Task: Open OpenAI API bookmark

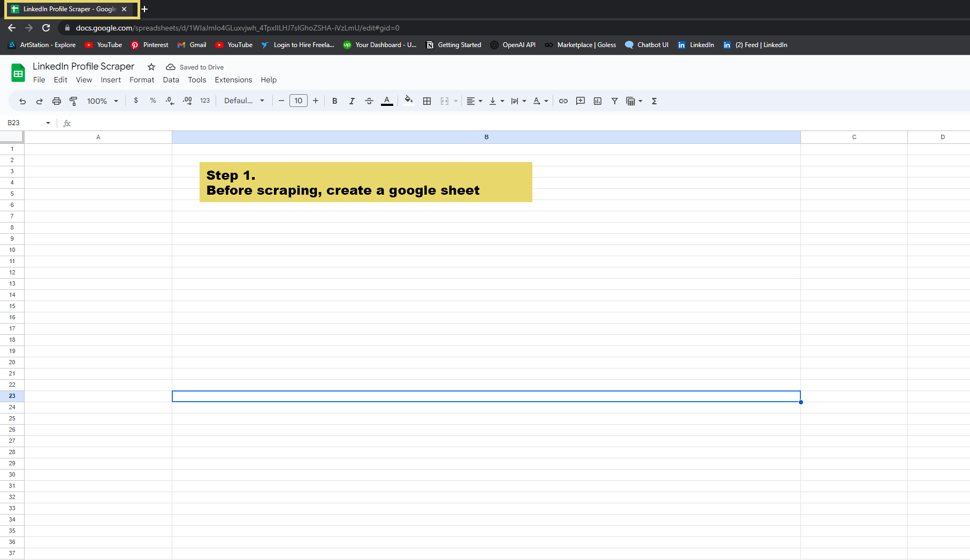Action: [513, 45]
